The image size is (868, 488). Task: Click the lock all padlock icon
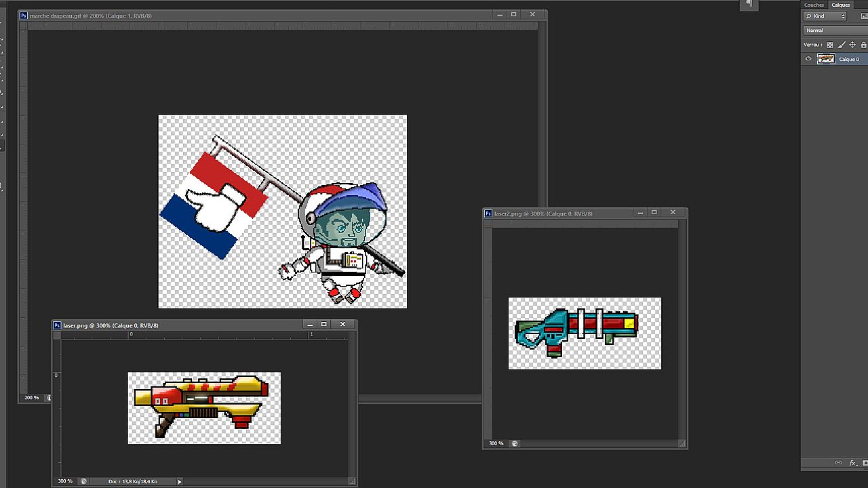tap(863, 45)
